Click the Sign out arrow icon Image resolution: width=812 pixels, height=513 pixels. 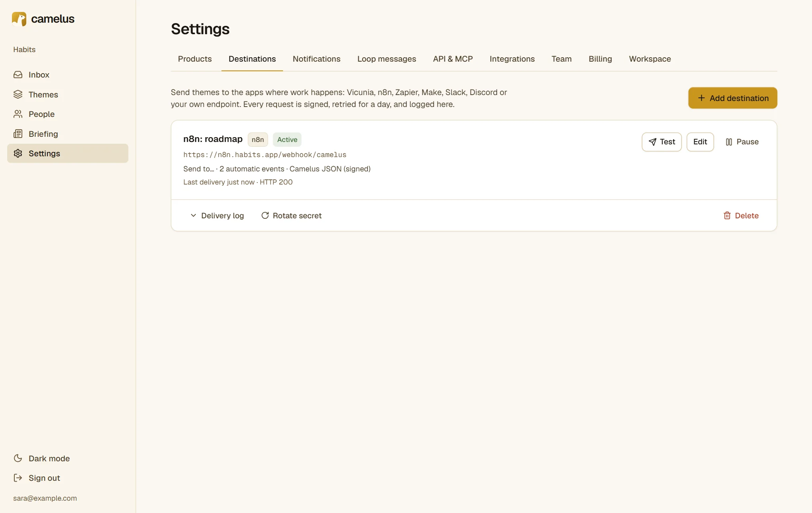tap(18, 478)
